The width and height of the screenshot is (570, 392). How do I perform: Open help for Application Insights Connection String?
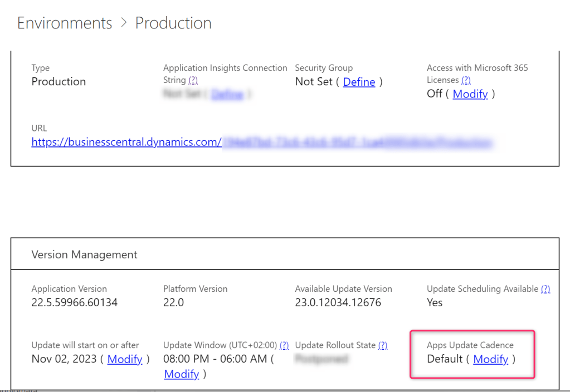[x=193, y=80]
